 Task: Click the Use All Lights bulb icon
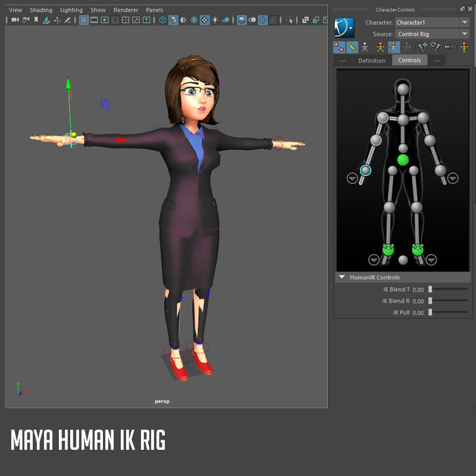(215, 20)
